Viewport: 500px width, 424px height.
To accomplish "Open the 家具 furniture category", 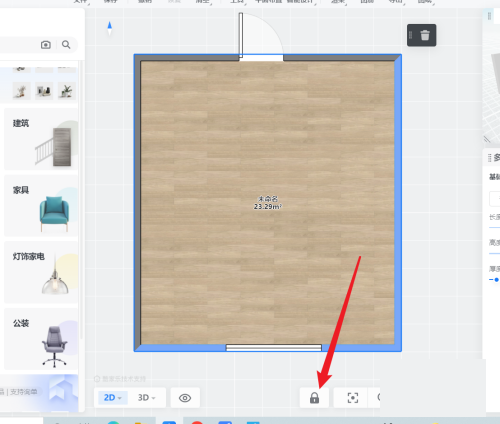I will pos(41,206).
